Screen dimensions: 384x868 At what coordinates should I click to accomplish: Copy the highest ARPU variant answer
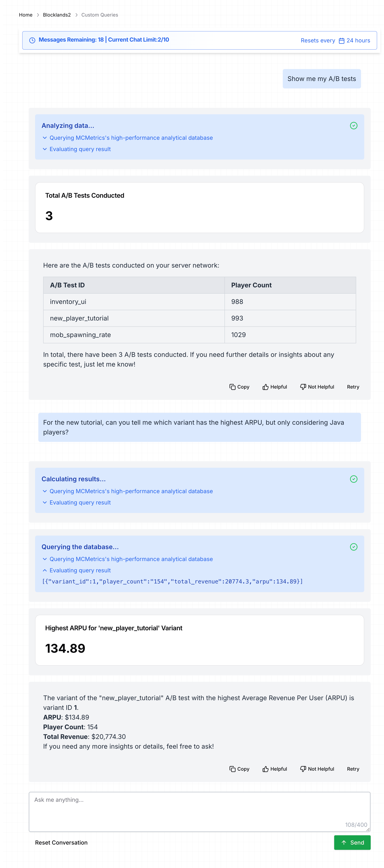pyautogui.click(x=239, y=769)
